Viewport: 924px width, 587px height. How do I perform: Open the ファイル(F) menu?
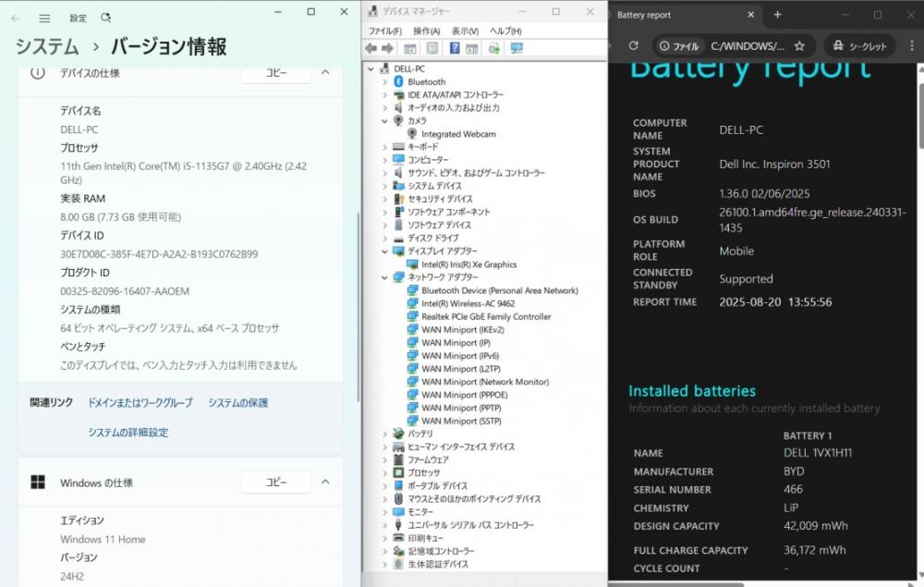(385, 31)
